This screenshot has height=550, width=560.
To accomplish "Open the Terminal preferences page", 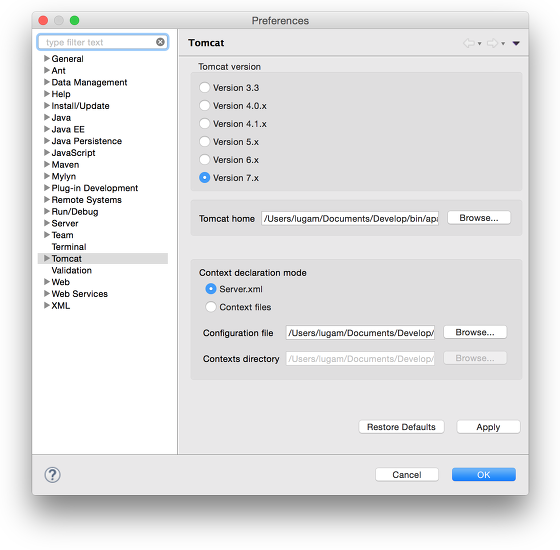I will (69, 247).
